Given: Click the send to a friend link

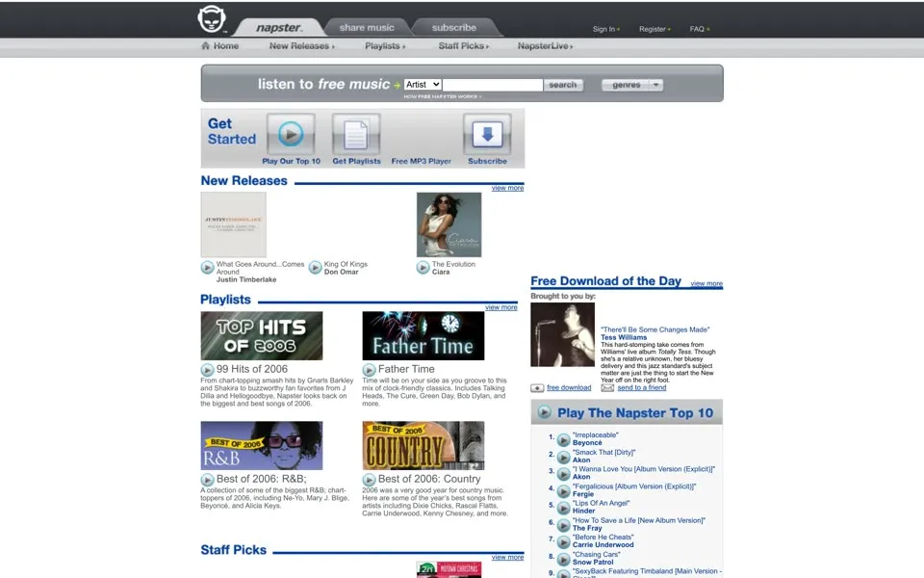Looking at the screenshot, I should (642, 388).
